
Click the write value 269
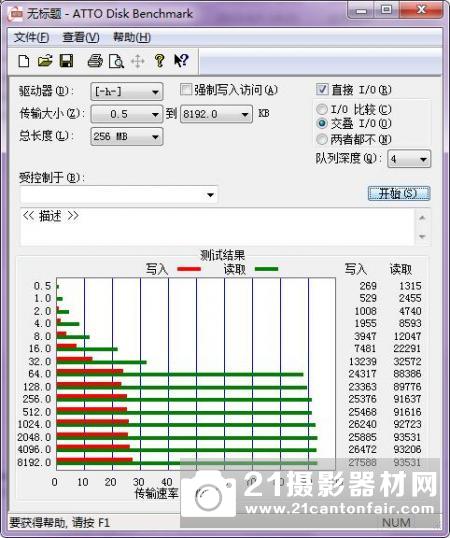click(368, 286)
